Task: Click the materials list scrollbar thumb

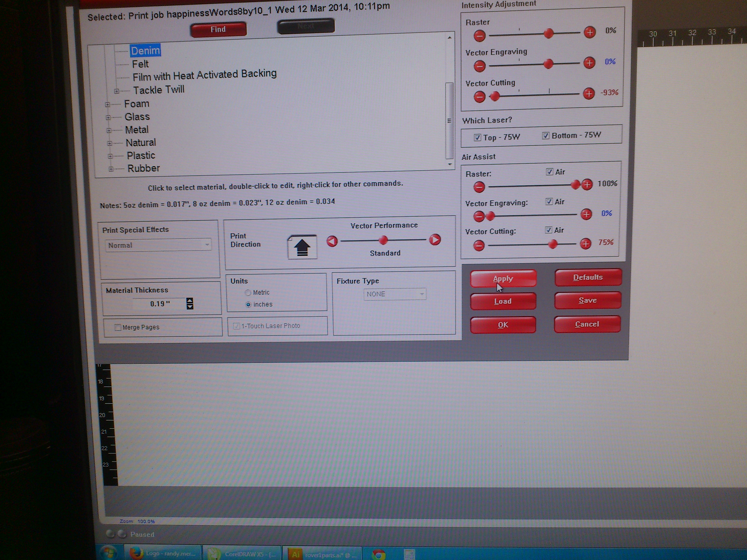Action: (x=449, y=121)
